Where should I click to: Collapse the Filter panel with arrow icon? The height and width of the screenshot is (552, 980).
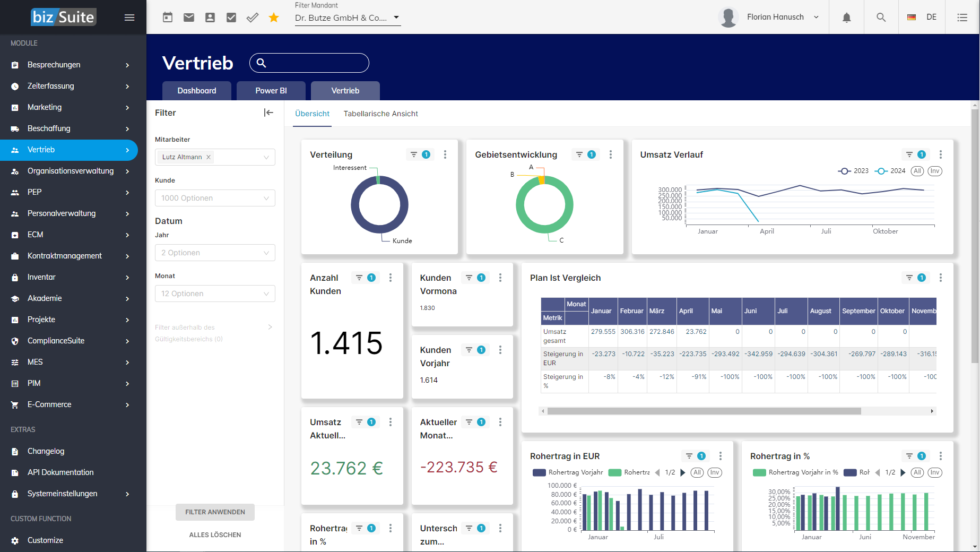(268, 113)
